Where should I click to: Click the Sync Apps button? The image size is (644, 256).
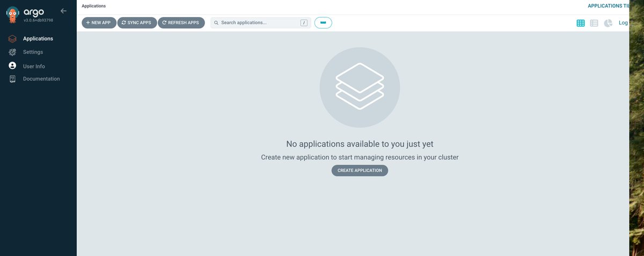[137, 23]
